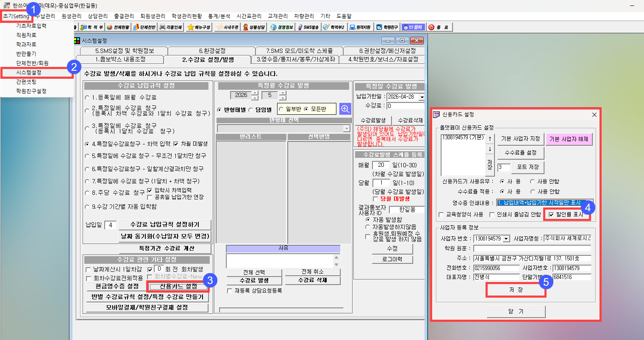The image size is (644, 340).
Task: Click the 학원 원훈 input field
Action: click(532, 248)
